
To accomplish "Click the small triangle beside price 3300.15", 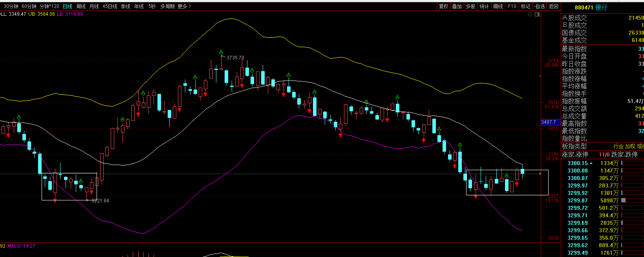I will 591,163.
